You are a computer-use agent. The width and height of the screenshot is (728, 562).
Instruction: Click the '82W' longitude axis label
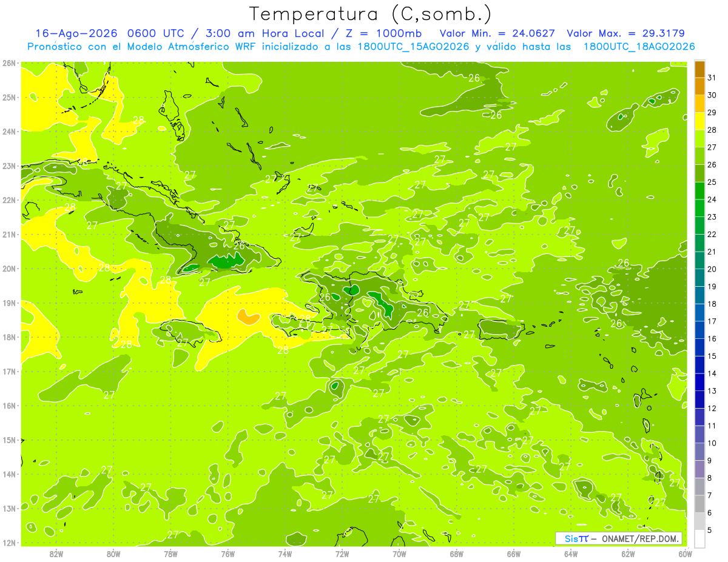56,554
